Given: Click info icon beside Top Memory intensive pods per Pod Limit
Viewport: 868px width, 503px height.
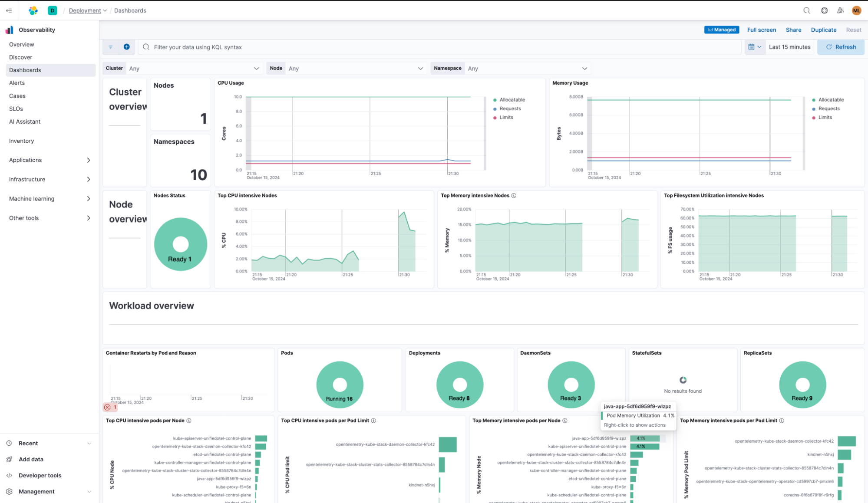Looking at the screenshot, I should (782, 421).
